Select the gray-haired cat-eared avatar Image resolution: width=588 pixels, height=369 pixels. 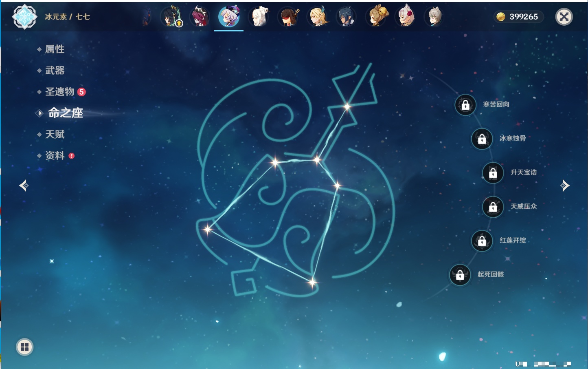(434, 17)
